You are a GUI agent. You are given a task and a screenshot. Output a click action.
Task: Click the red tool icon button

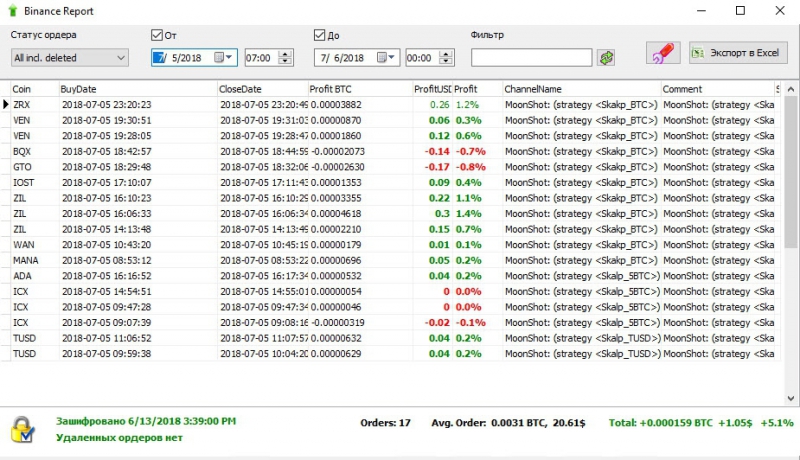(x=663, y=53)
